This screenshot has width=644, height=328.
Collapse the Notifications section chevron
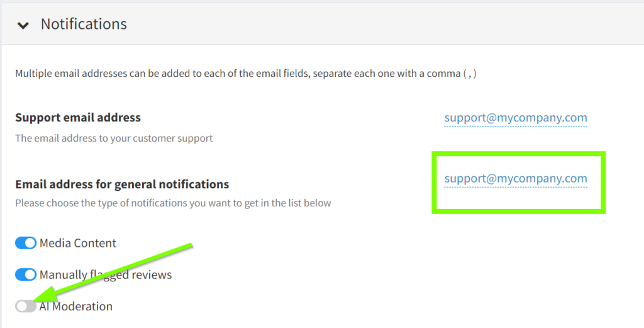23,25
